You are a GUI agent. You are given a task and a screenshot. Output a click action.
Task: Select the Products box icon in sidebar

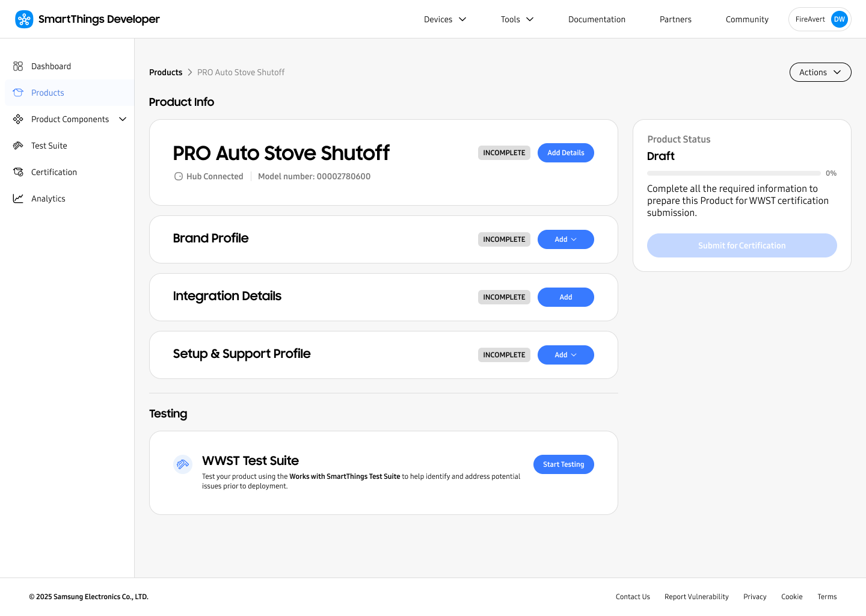(x=18, y=93)
